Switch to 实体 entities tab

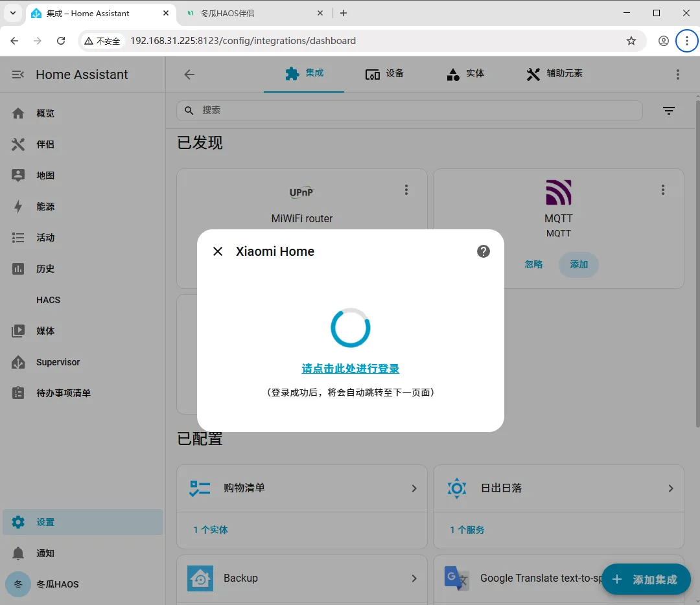coord(465,74)
